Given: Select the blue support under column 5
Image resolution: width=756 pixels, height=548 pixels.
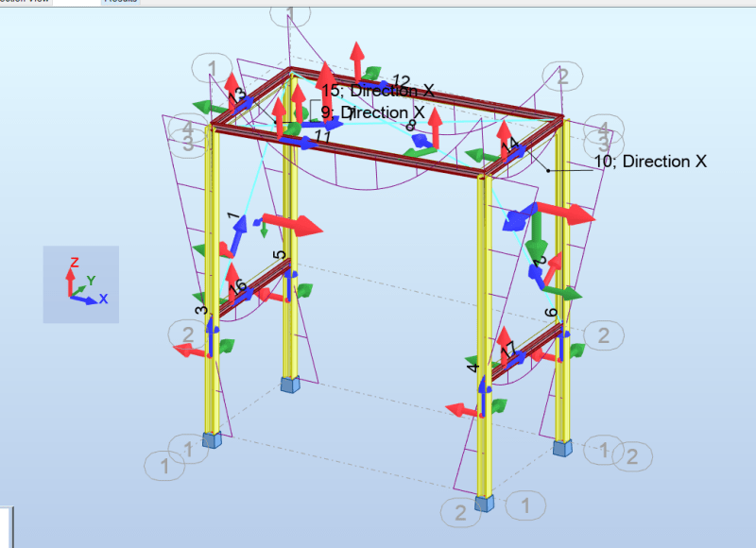Looking at the screenshot, I should [290, 385].
